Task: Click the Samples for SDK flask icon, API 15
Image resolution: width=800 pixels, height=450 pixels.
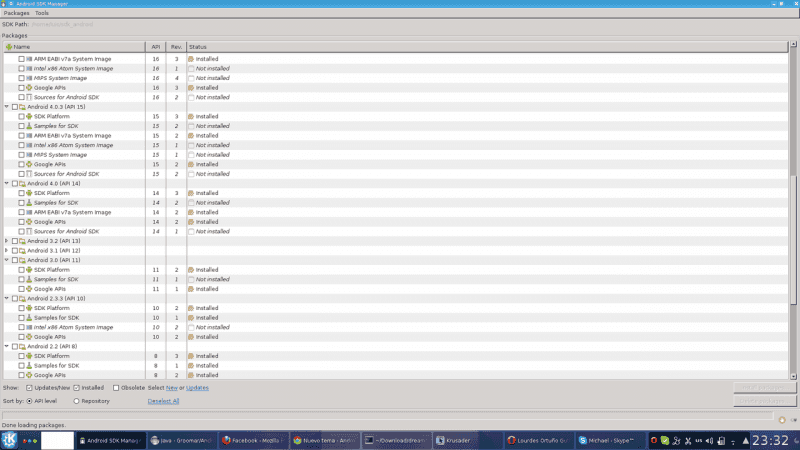Action: click(29, 126)
